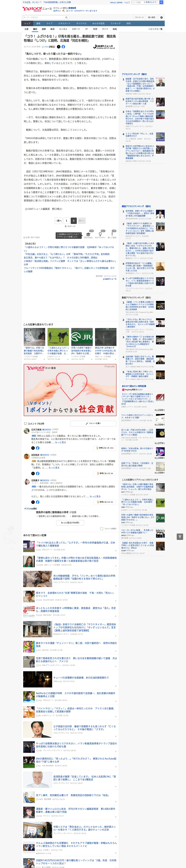Open トピックス一覧 link
The height and width of the screenshot is (868, 186).
coord(155,29)
